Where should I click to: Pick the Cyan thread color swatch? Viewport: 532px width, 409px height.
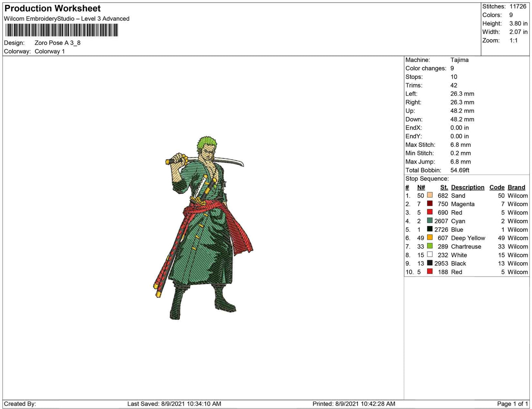click(430, 221)
